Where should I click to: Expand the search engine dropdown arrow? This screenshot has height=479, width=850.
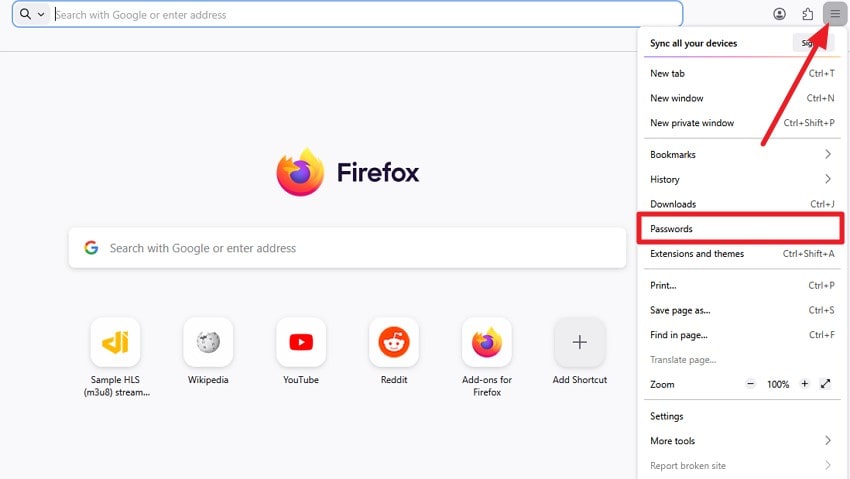(41, 15)
